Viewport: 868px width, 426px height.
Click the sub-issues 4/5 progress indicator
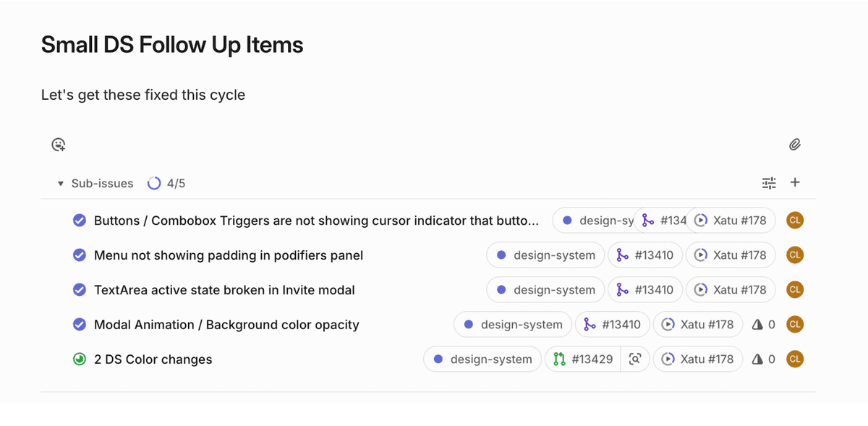click(x=166, y=184)
